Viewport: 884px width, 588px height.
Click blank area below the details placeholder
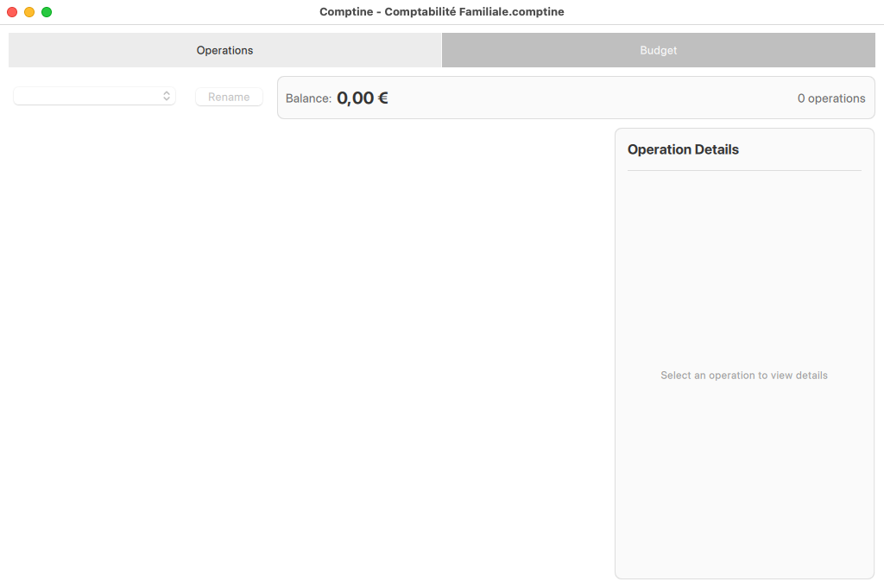click(x=743, y=484)
